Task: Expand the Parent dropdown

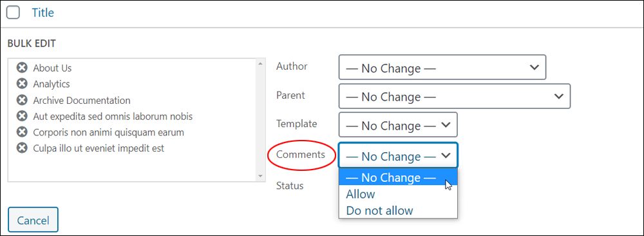Action: point(455,96)
